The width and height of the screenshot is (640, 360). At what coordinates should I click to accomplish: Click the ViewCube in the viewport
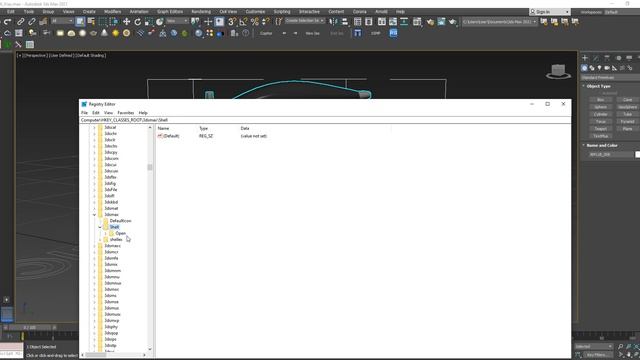[x=558, y=71]
